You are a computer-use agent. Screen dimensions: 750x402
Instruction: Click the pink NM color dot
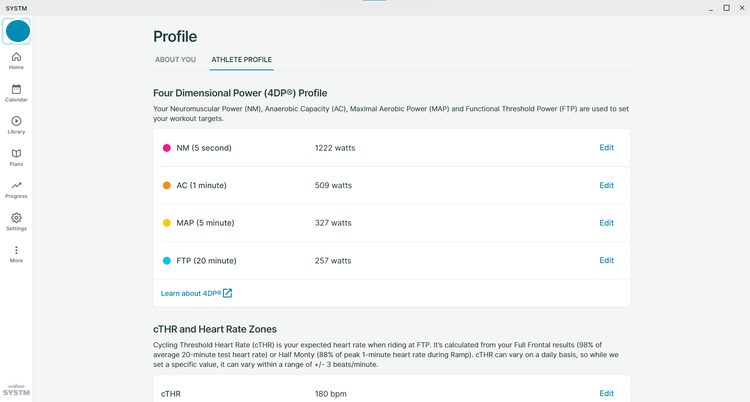166,148
